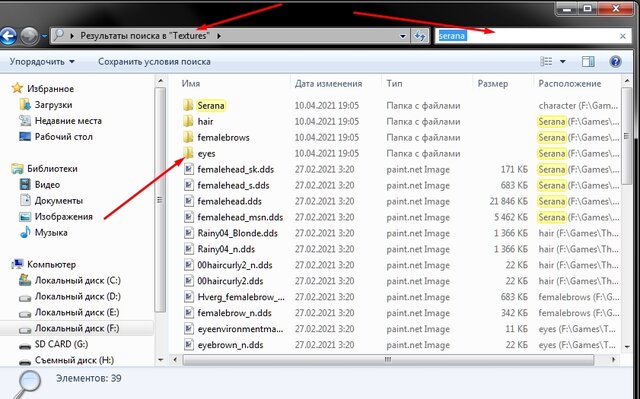Screen dimensions: 640x399
Task: Click the 5 462 КБ size cell
Action: point(511,217)
